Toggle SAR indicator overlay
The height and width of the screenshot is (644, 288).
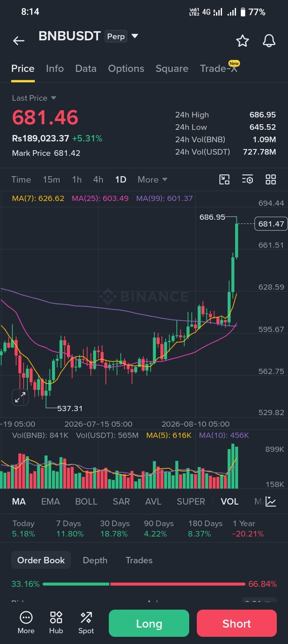point(121,501)
